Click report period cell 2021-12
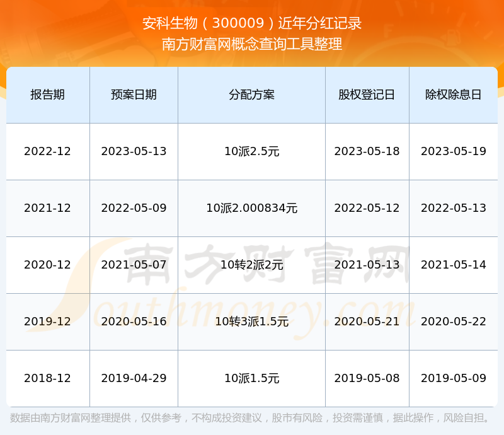 pos(48,208)
